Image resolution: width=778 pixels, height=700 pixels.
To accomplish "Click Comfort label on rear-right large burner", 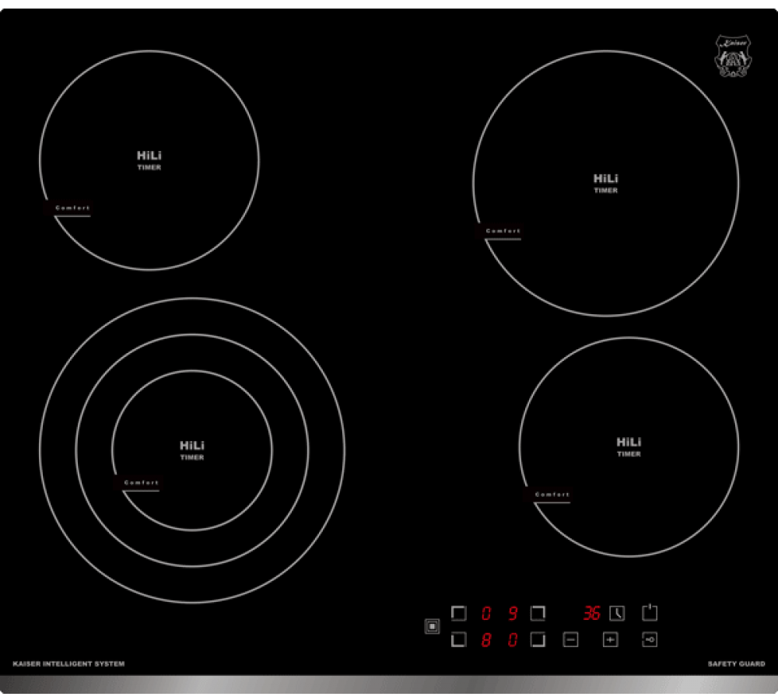I will click(503, 231).
